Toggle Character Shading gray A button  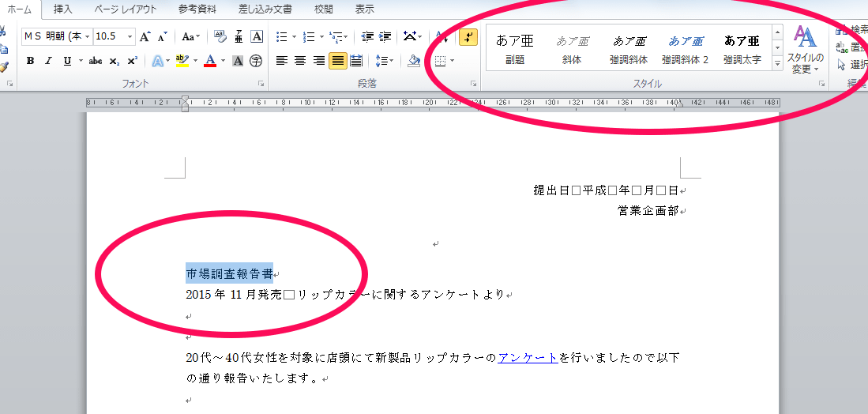tap(238, 61)
